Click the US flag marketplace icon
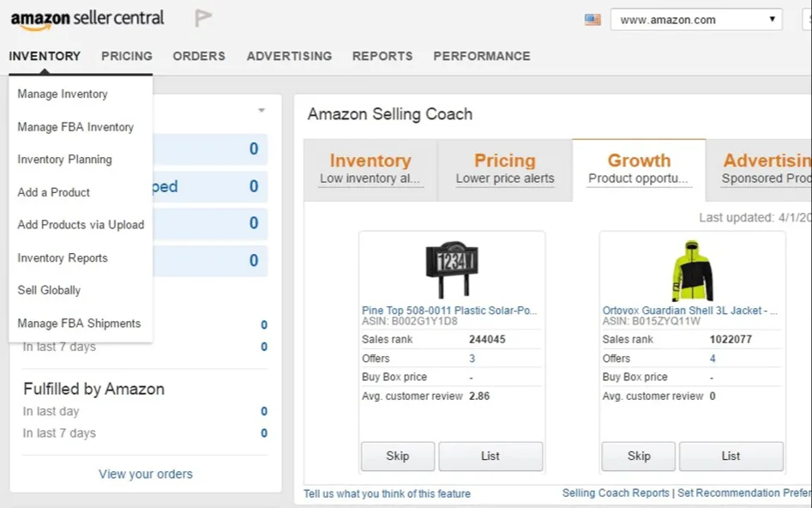Viewport: 812px width, 508px height. tap(592, 20)
